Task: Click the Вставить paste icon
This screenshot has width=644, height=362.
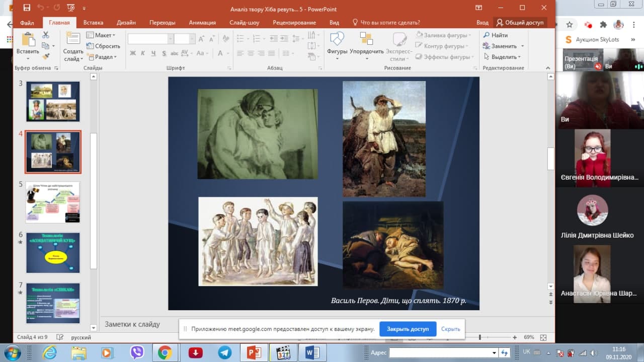Action: (28, 40)
